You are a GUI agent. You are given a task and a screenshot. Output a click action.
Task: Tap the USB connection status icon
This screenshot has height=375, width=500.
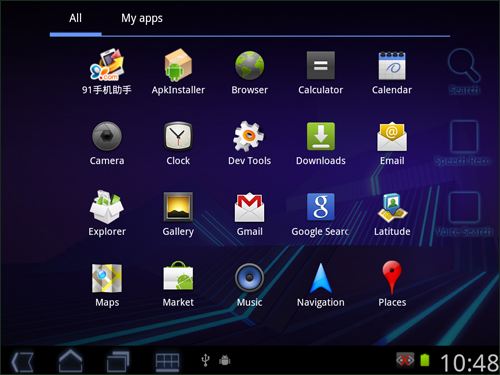point(206,360)
